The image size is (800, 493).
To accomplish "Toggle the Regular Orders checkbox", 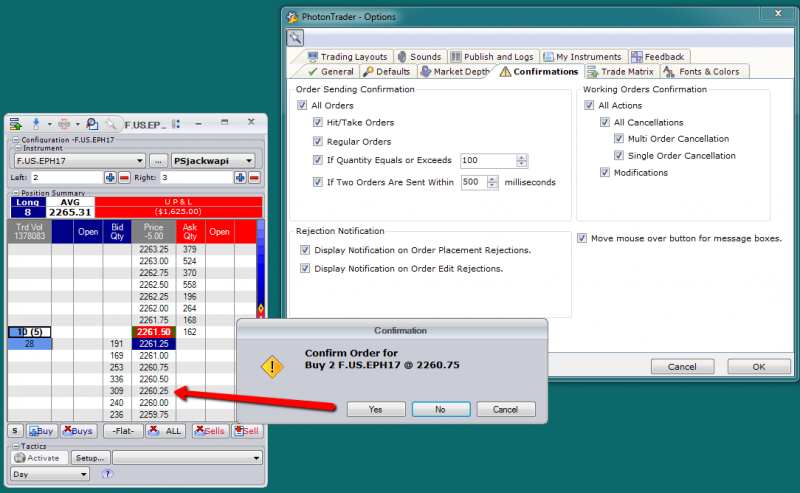I will pos(317,141).
